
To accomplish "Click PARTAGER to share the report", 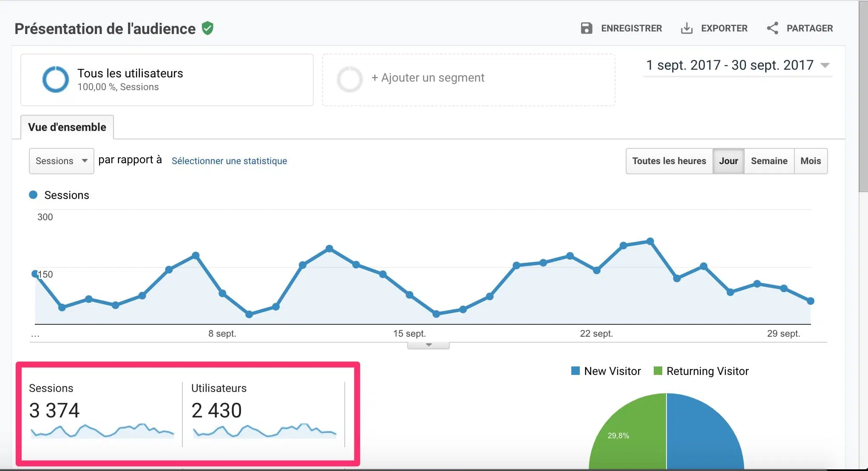I will click(809, 28).
